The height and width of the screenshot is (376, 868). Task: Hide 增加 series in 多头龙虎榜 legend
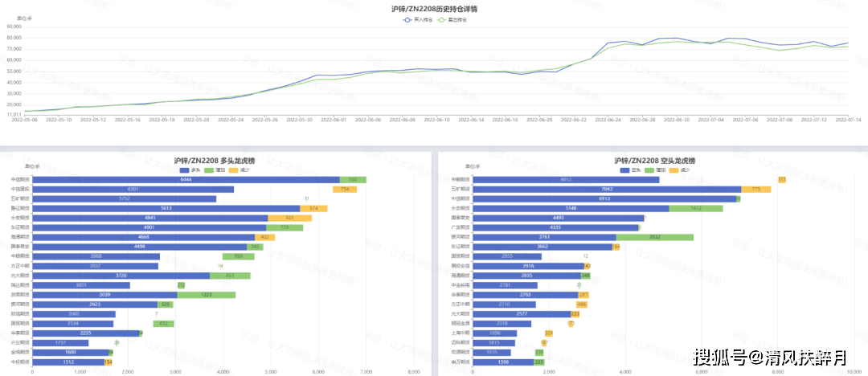(214, 170)
